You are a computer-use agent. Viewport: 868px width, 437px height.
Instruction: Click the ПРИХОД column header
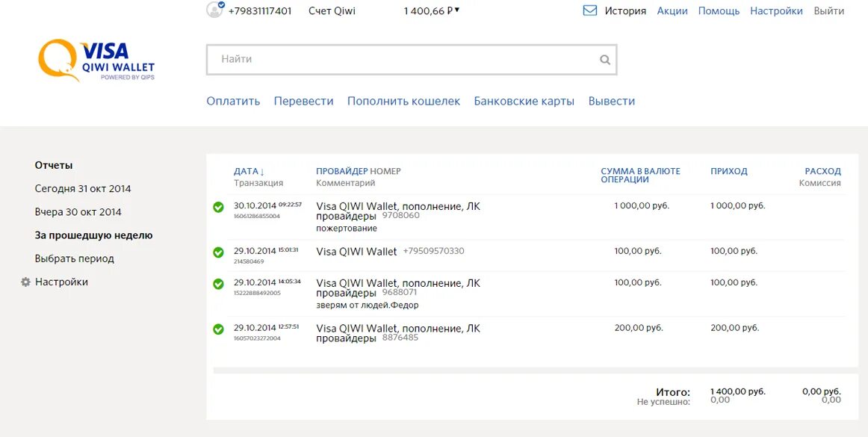coord(728,171)
